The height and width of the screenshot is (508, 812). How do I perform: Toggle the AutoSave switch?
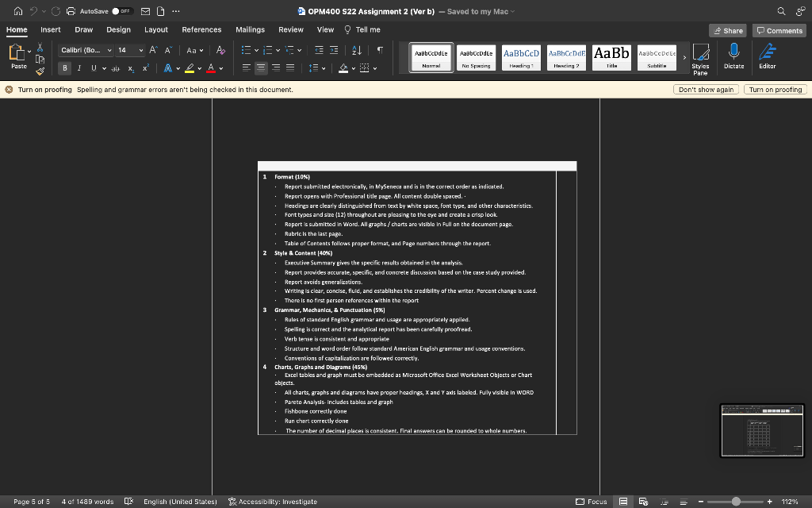(120, 11)
